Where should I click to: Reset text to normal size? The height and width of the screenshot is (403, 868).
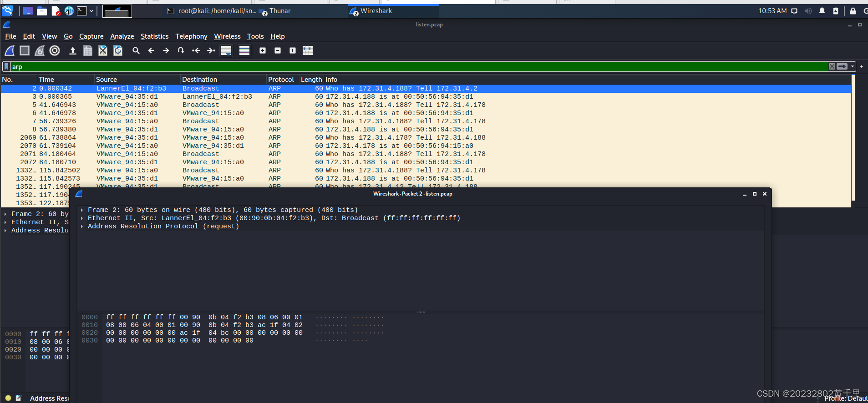(293, 50)
